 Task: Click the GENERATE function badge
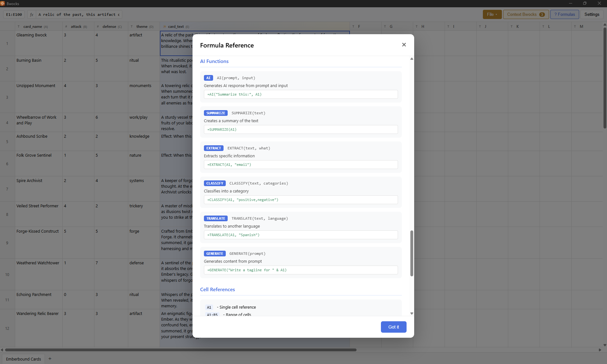215,254
